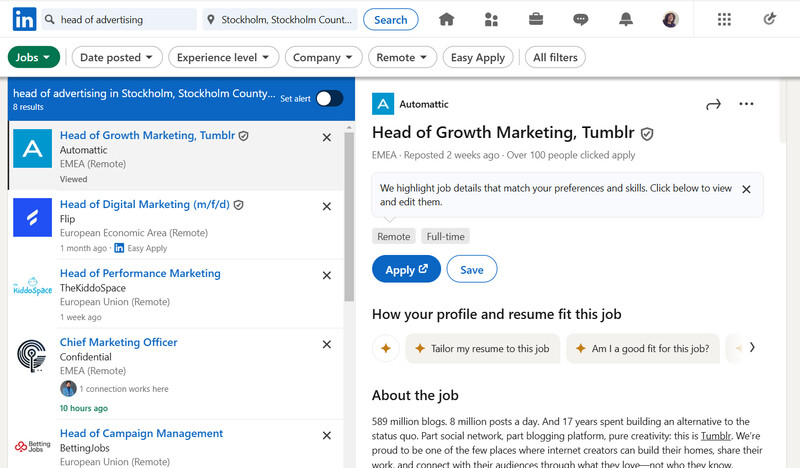Expand the Company filter
The width and height of the screenshot is (800, 468).
coord(323,57)
